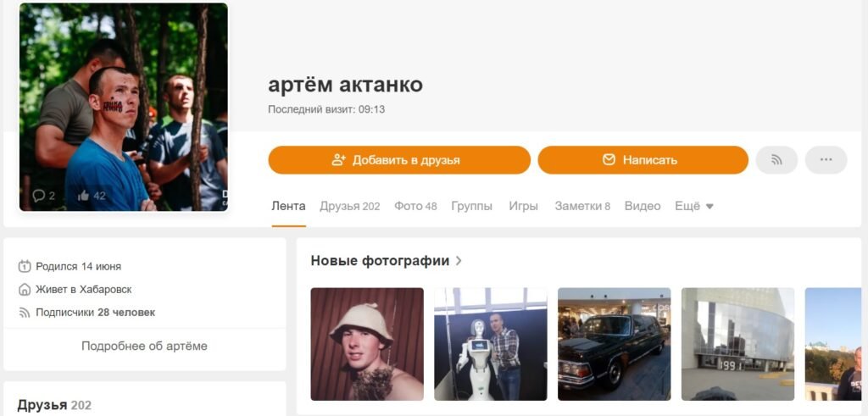Expand the Ещё dropdown menu
The width and height of the screenshot is (868, 416).
coord(694,206)
